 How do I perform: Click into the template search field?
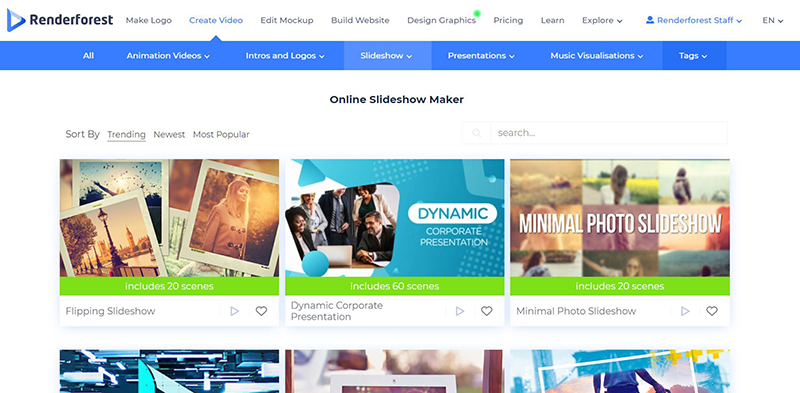point(609,133)
